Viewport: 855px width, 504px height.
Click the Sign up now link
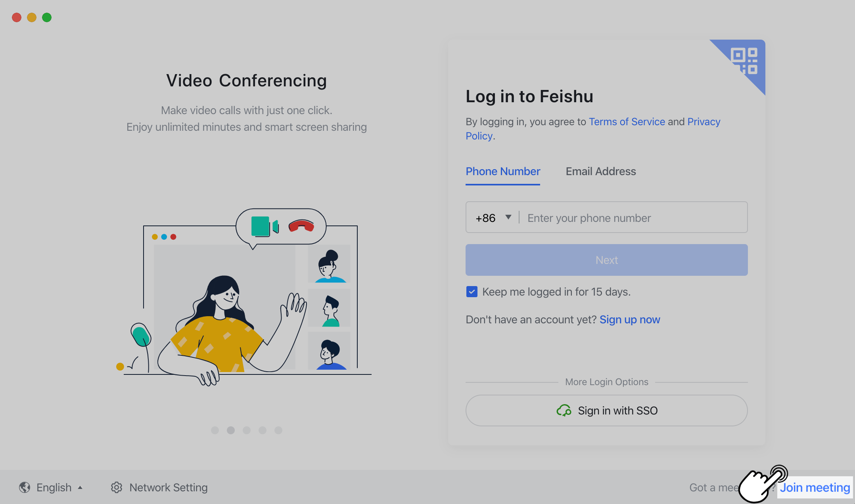coord(630,320)
